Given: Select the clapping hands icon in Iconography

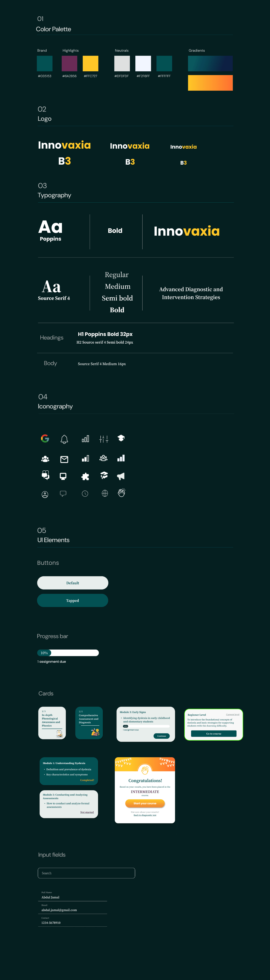Looking at the screenshot, I should pyautogui.click(x=121, y=493).
